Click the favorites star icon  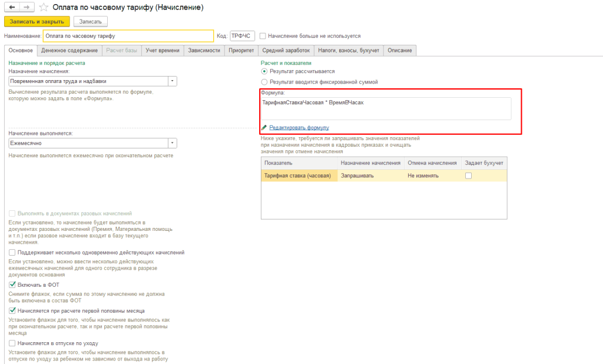click(x=45, y=8)
